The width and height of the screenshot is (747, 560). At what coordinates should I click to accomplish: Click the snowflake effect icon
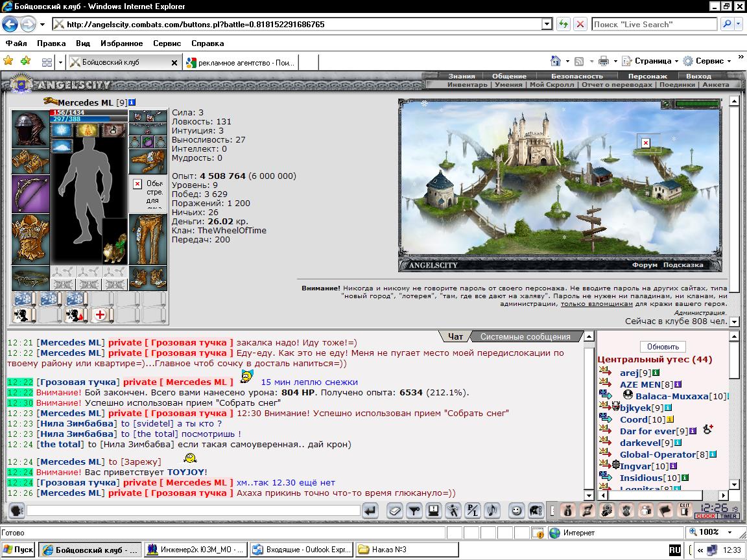62,130
